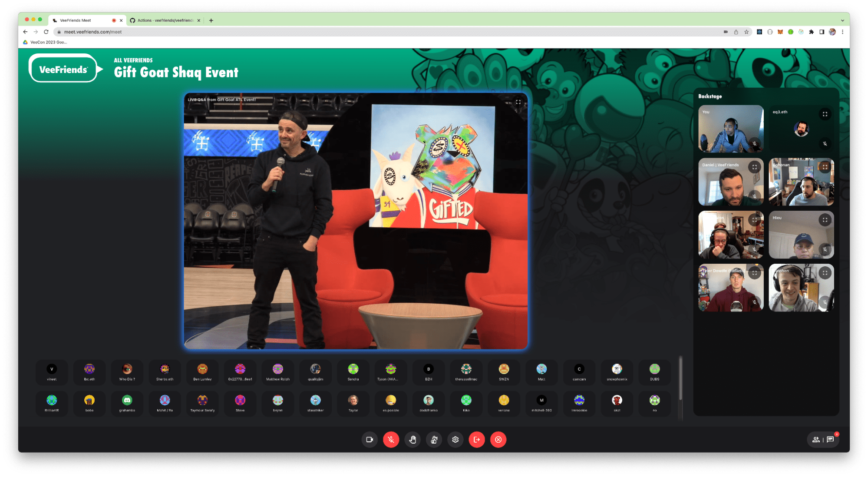The height and width of the screenshot is (477, 868).
Task: Click audience member mitchell-360
Action: (x=541, y=404)
